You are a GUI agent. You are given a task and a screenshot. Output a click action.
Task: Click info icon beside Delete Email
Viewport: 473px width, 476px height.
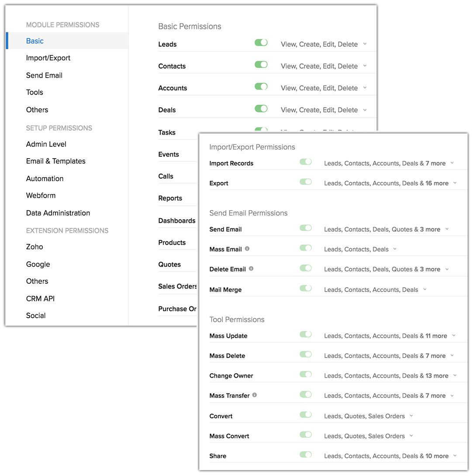point(251,269)
